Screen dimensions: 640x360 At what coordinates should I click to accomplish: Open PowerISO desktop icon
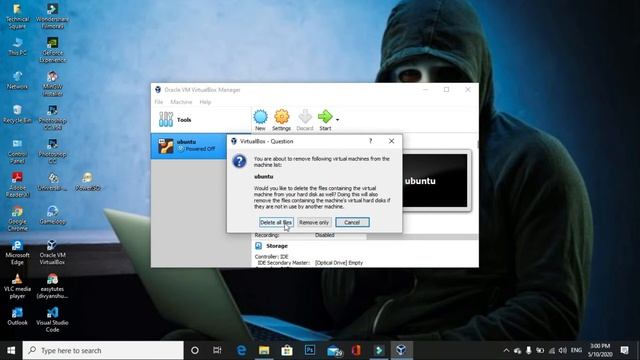point(87,182)
